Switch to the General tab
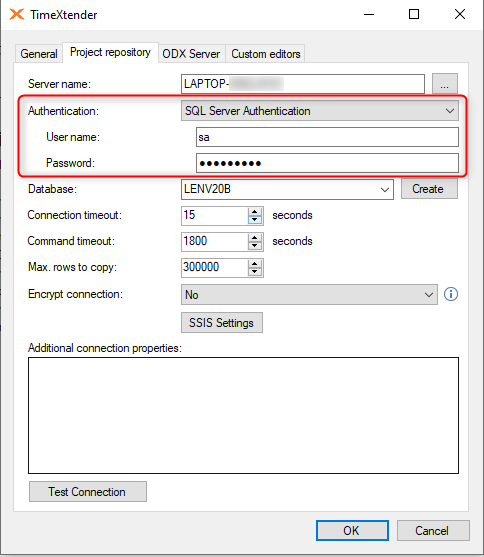Screen dimensions: 484x557 (39, 54)
